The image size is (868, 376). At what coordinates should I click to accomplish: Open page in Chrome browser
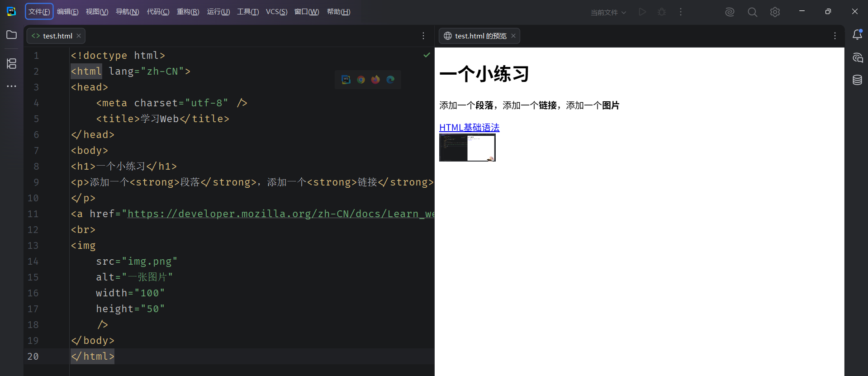point(361,80)
